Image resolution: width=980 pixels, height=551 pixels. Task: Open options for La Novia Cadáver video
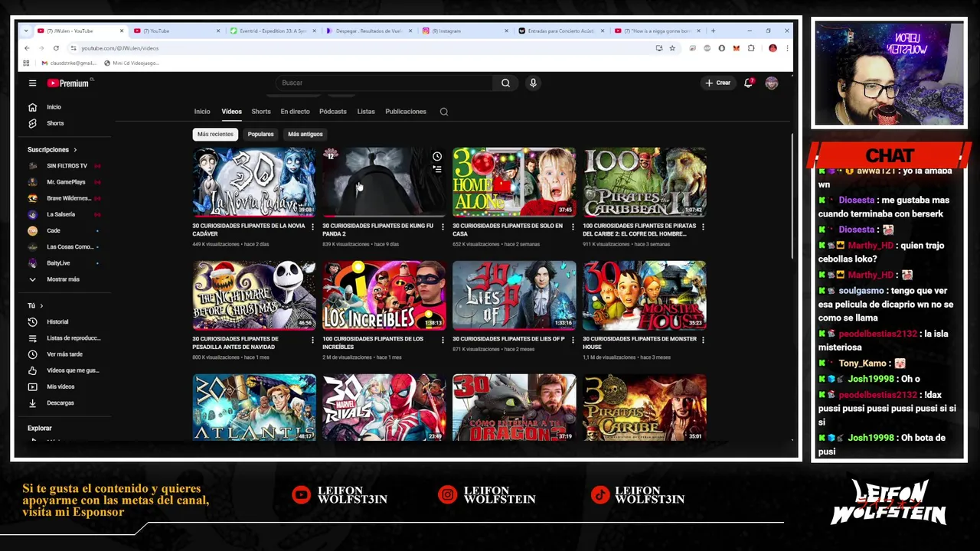coord(312,227)
